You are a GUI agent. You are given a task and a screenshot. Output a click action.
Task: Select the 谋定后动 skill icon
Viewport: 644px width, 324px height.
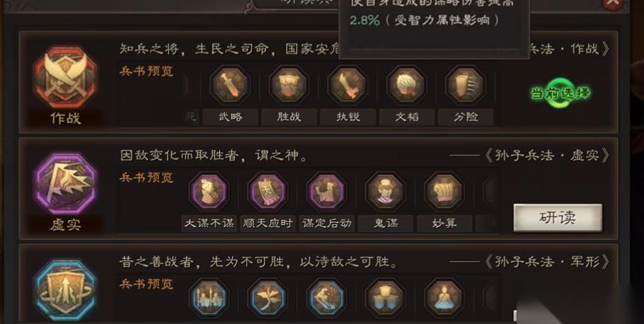click(326, 192)
